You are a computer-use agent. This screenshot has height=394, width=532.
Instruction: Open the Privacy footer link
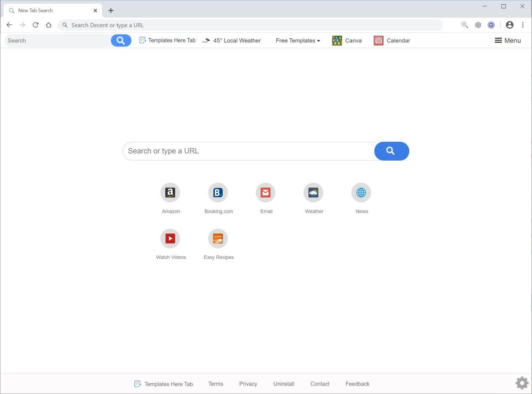(248, 384)
